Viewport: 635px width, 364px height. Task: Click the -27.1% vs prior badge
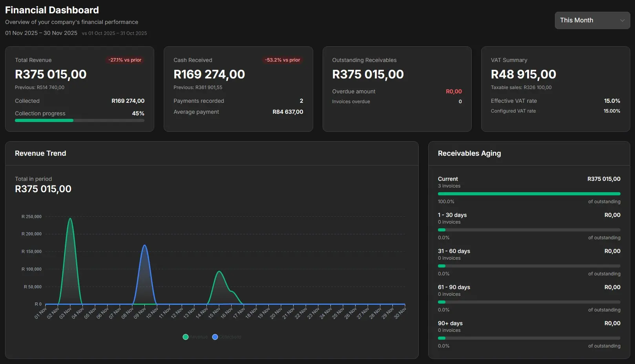(124, 60)
